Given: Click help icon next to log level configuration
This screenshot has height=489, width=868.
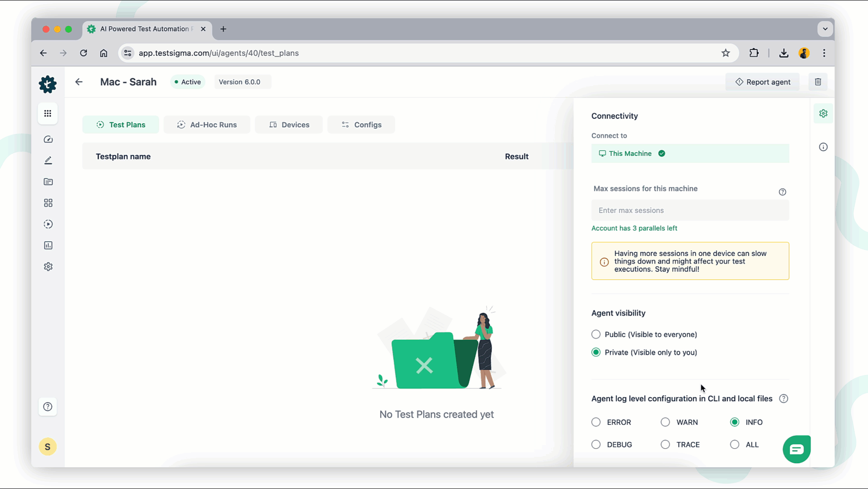Looking at the screenshot, I should (x=784, y=398).
